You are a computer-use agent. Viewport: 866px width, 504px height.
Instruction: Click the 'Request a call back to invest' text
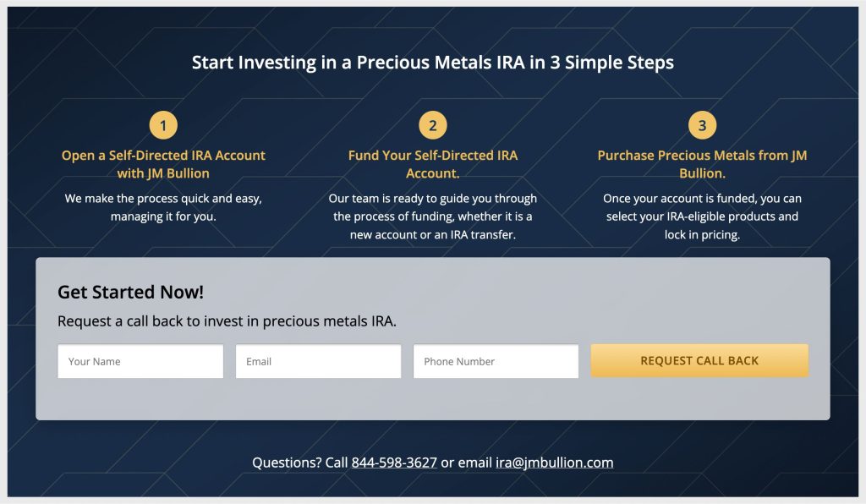coord(227,321)
